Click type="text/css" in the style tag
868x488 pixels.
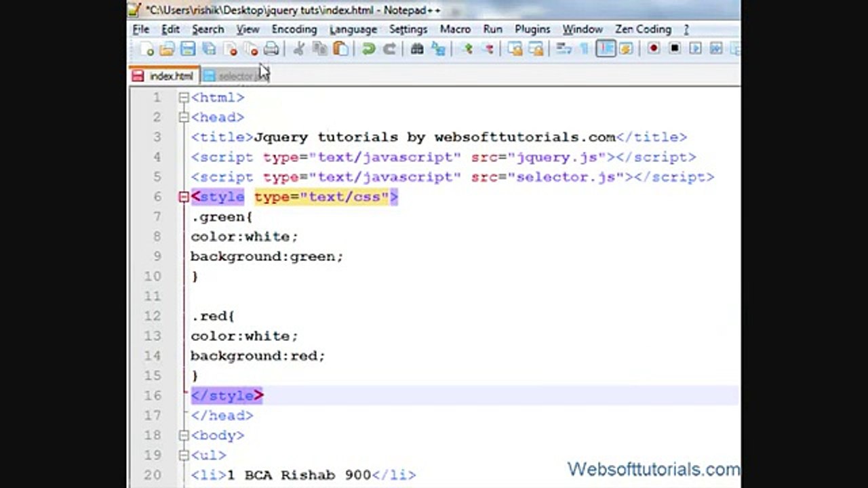click(322, 197)
